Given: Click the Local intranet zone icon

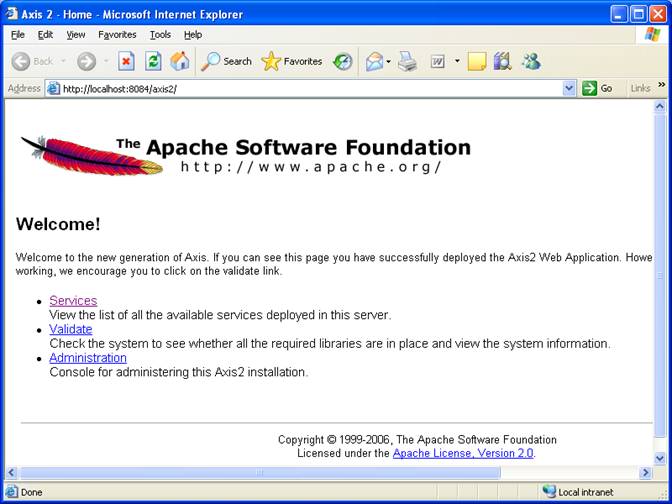Looking at the screenshot, I should click(548, 492).
